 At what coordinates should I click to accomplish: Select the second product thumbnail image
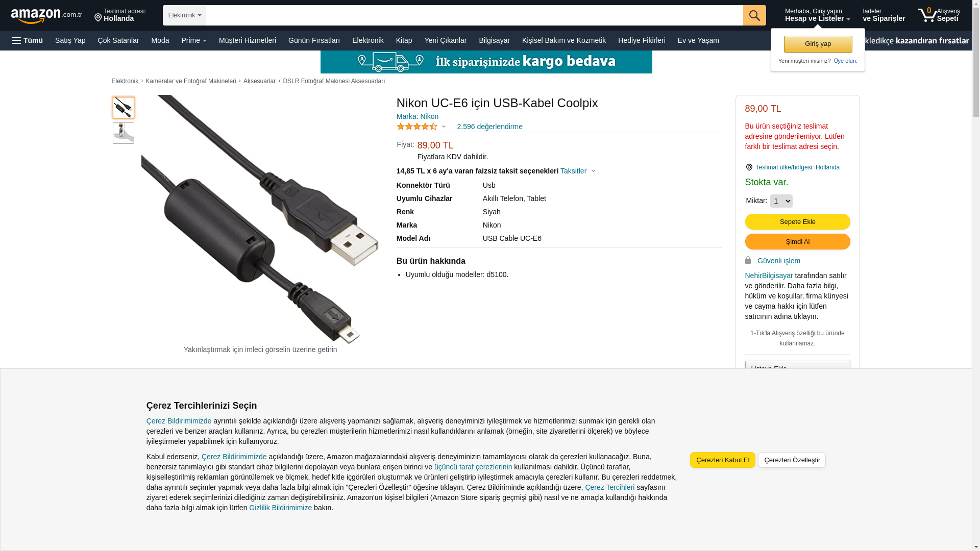[123, 133]
